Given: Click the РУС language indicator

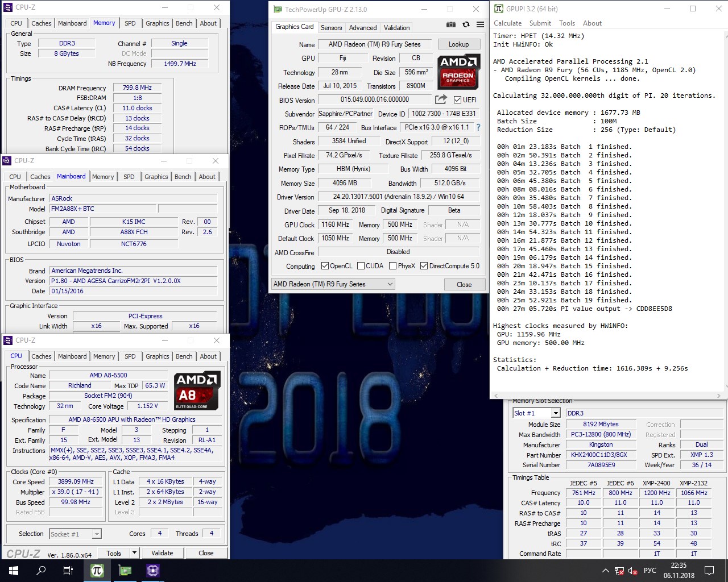Looking at the screenshot, I should [x=650, y=571].
